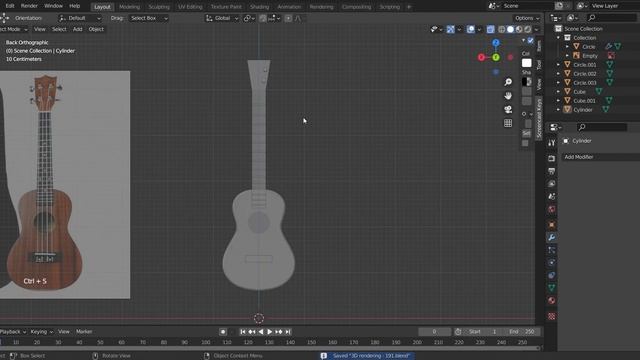Open the World properties tab icon
This screenshot has height=360, width=640.
click(551, 209)
